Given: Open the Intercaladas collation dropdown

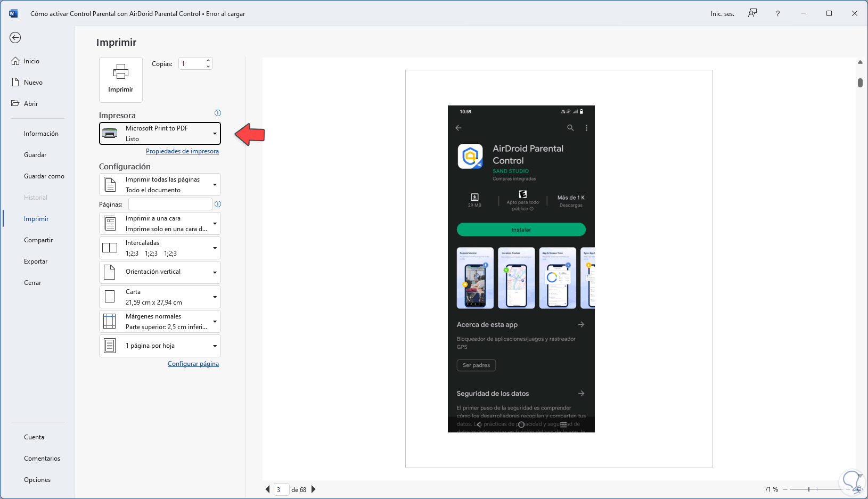Looking at the screenshot, I should (160, 248).
